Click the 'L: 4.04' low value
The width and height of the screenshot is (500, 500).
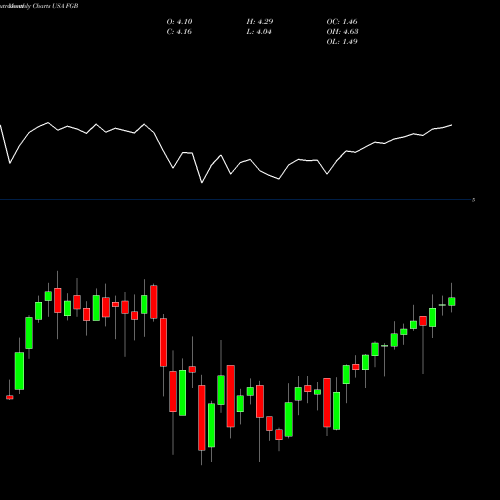point(259,32)
